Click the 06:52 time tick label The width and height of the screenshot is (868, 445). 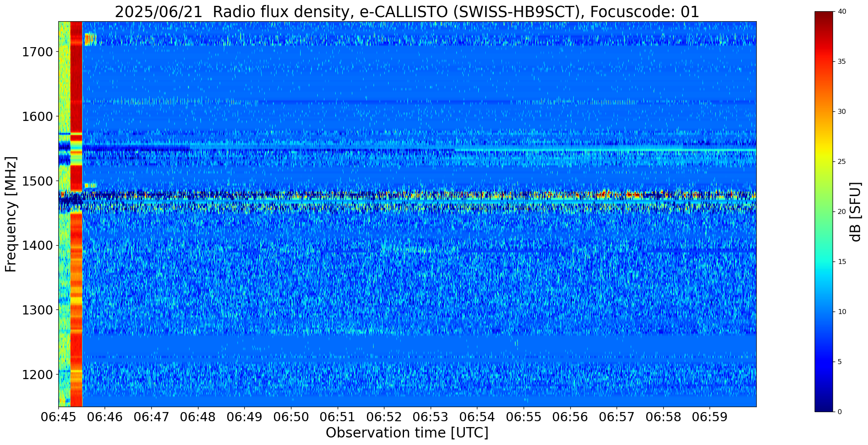pos(384,417)
